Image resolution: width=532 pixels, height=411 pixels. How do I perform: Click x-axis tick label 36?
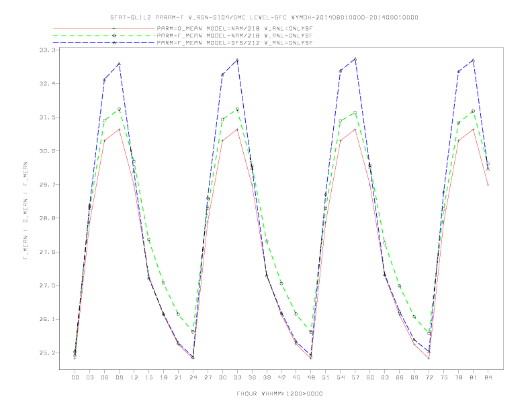[x=252, y=377]
